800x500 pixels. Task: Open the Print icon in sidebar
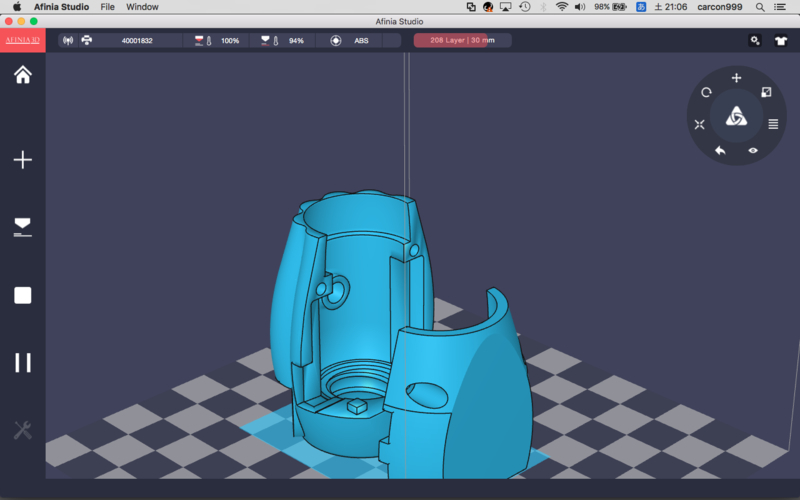coord(22,227)
